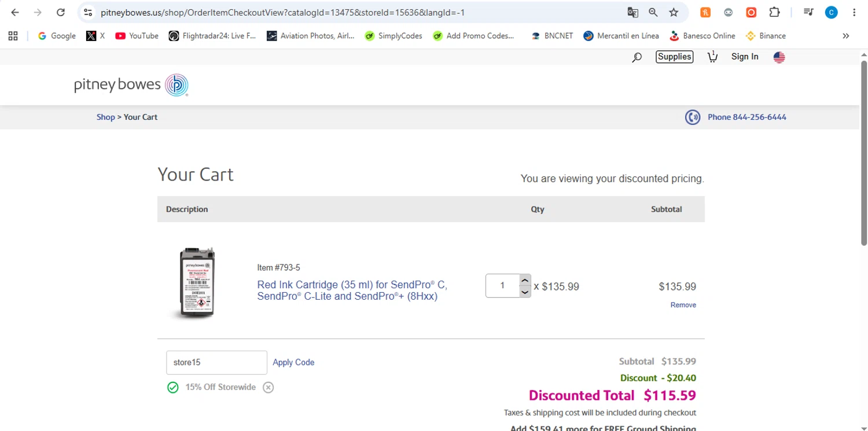
Task: Go back to the previous page
Action: click(15, 12)
